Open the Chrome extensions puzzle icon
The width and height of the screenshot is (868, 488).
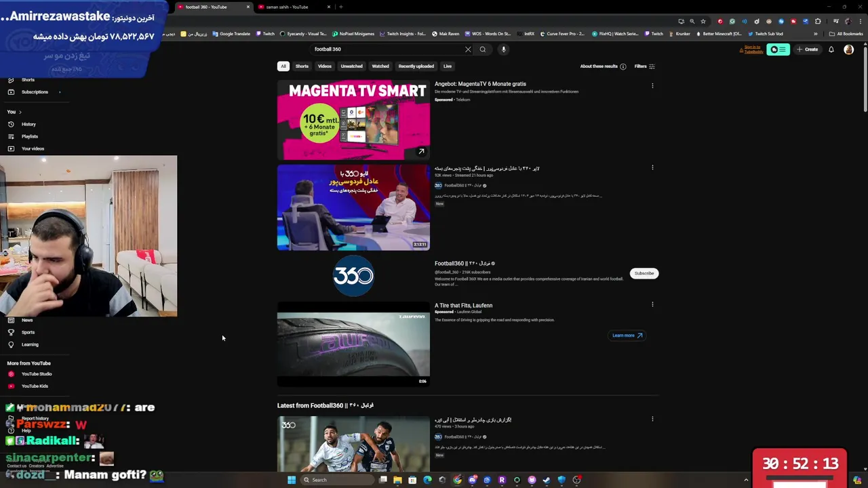click(817, 21)
